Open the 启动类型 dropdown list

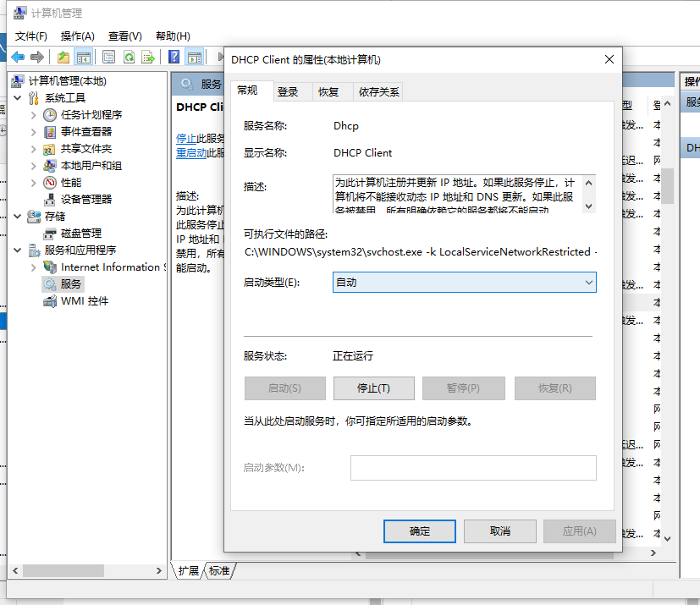point(464,283)
